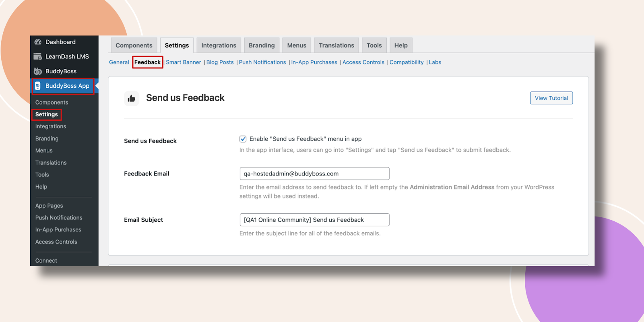The height and width of the screenshot is (322, 644).
Task: Open the General settings sub-tab link
Action: coord(119,62)
